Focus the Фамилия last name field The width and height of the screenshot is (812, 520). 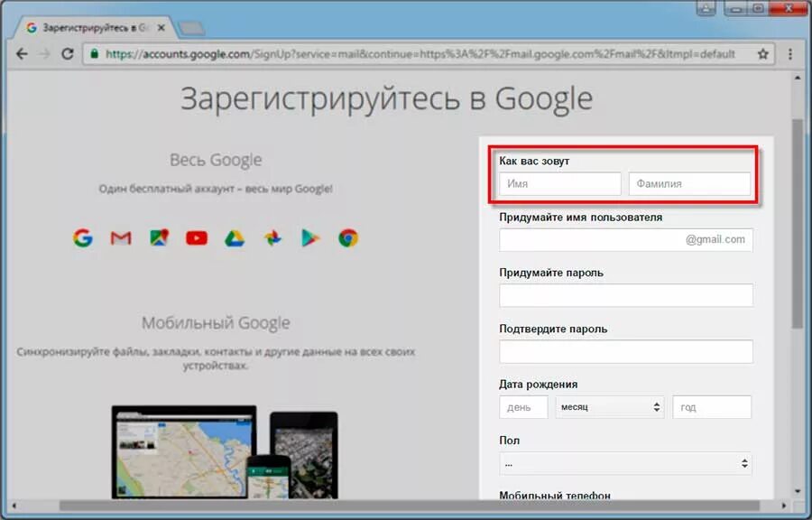pos(689,184)
